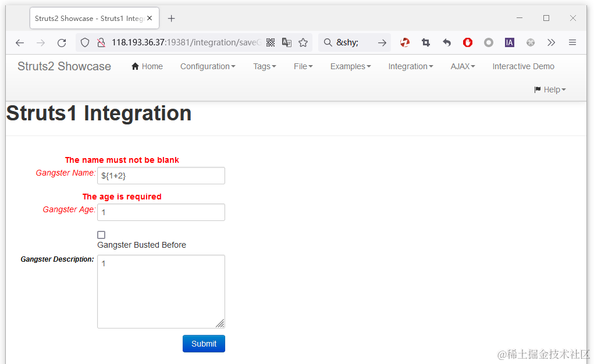The width and height of the screenshot is (594, 364).
Task: Click the Gangster Description textarea
Action: pos(161,292)
